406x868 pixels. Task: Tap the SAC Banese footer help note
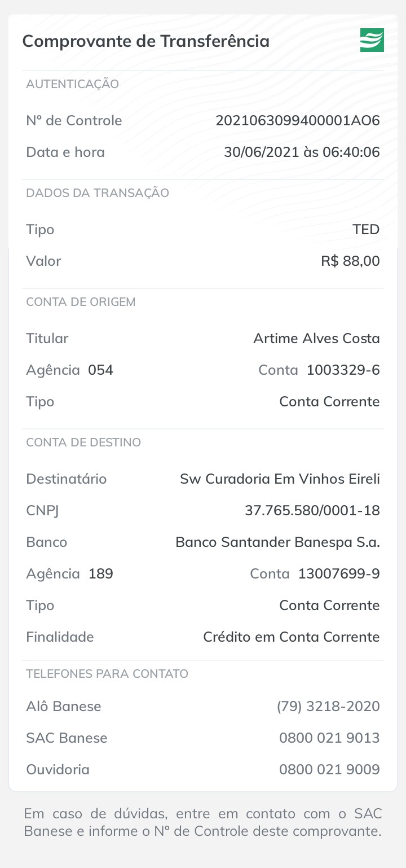203,822
